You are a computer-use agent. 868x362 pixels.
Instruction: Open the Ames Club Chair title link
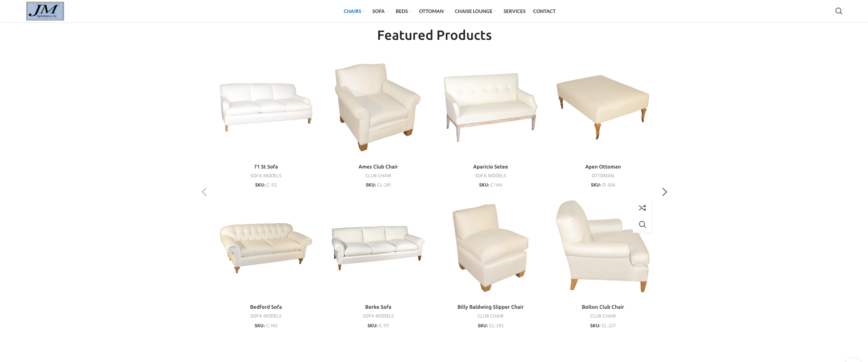tap(378, 167)
